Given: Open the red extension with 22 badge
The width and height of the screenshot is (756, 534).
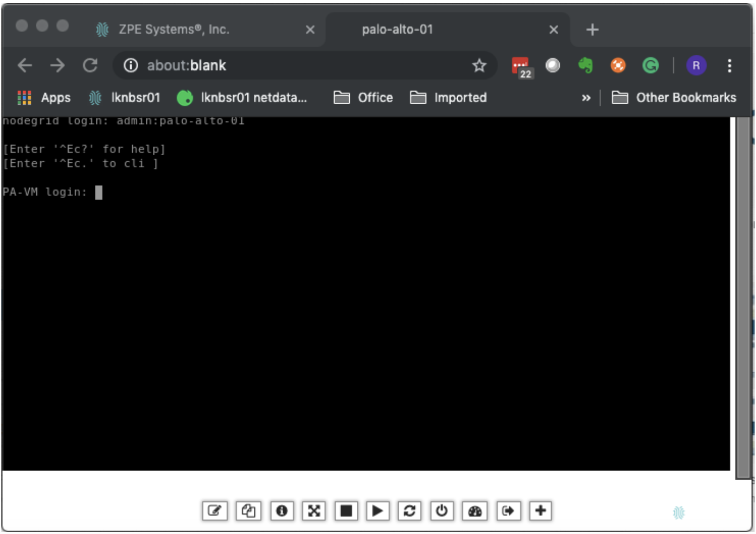Looking at the screenshot, I should click(x=522, y=67).
